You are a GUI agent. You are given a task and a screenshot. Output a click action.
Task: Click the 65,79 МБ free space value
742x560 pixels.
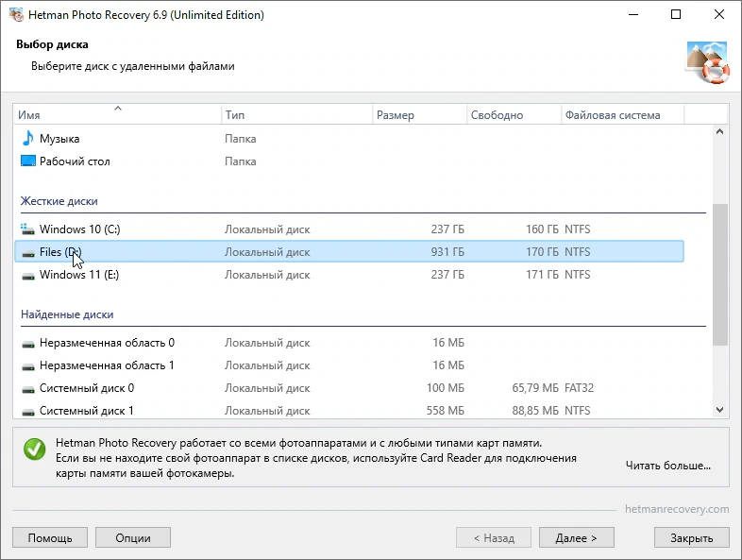tap(534, 388)
